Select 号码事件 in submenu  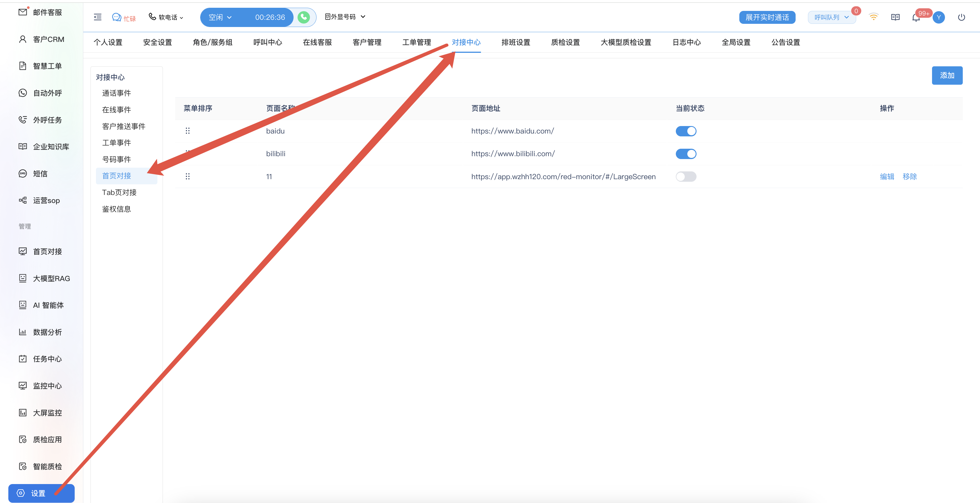[x=116, y=159]
